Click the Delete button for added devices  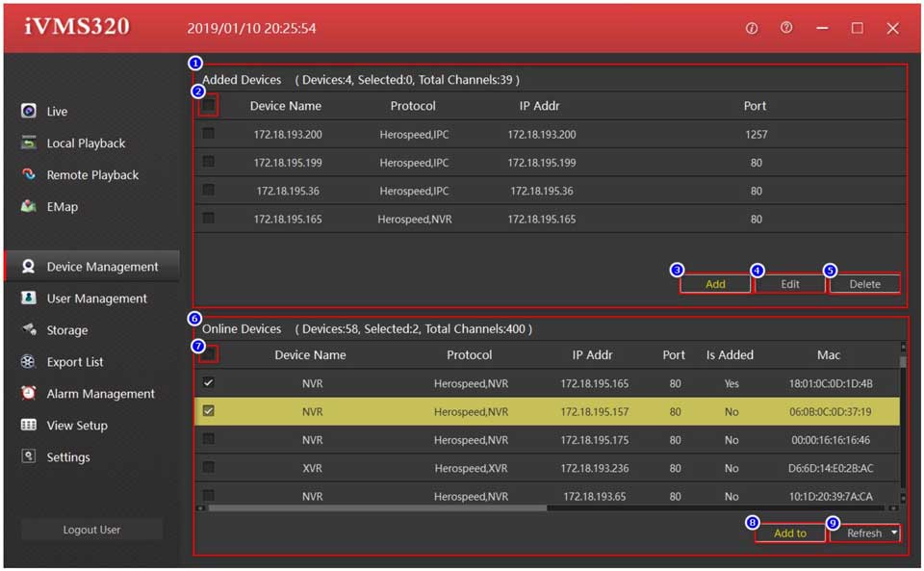click(x=864, y=284)
